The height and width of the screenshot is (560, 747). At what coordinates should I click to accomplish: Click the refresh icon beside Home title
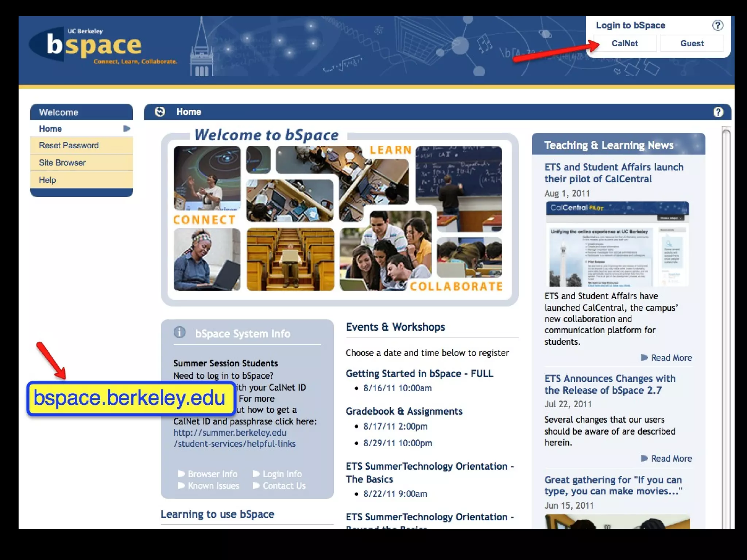pos(160,112)
